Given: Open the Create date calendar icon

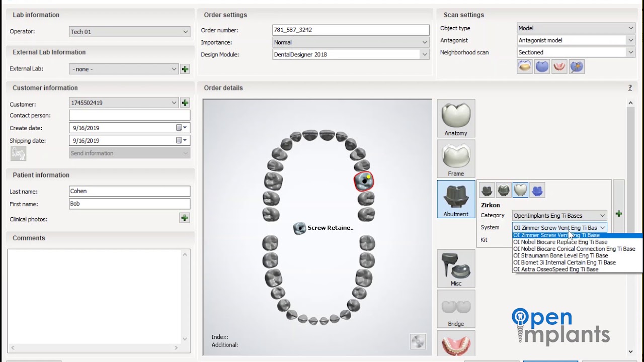Looking at the screenshot, I should click(x=179, y=128).
